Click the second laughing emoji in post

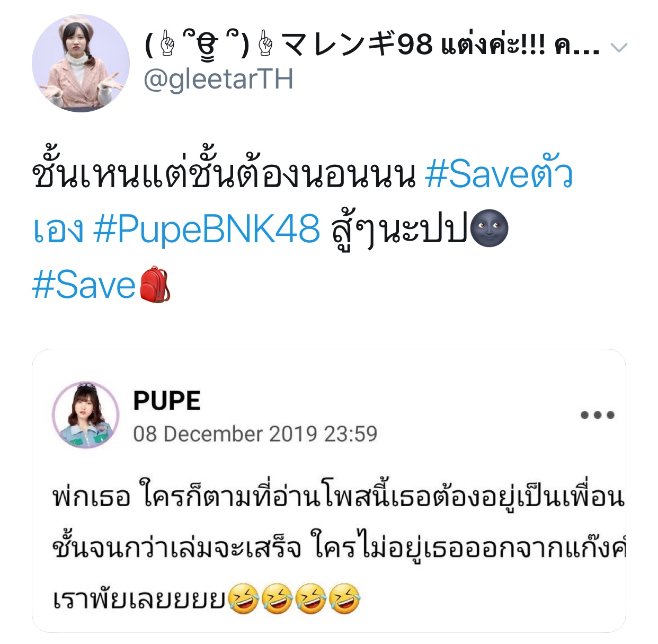277,598
